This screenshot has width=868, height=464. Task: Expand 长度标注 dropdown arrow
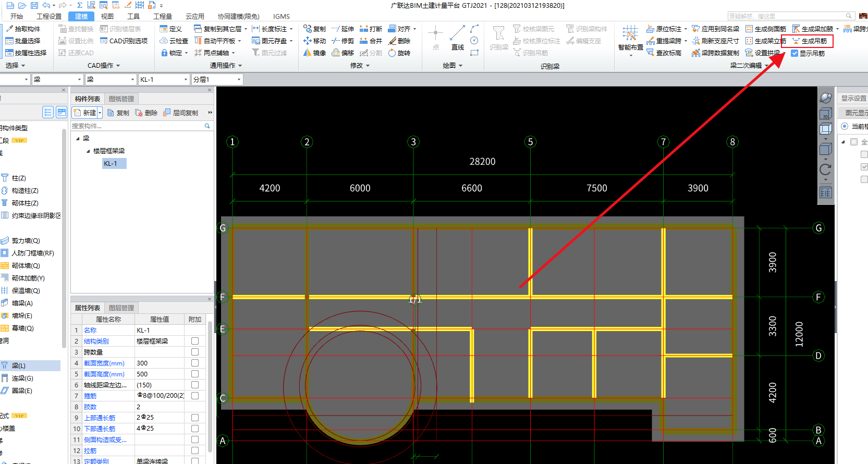(291, 29)
